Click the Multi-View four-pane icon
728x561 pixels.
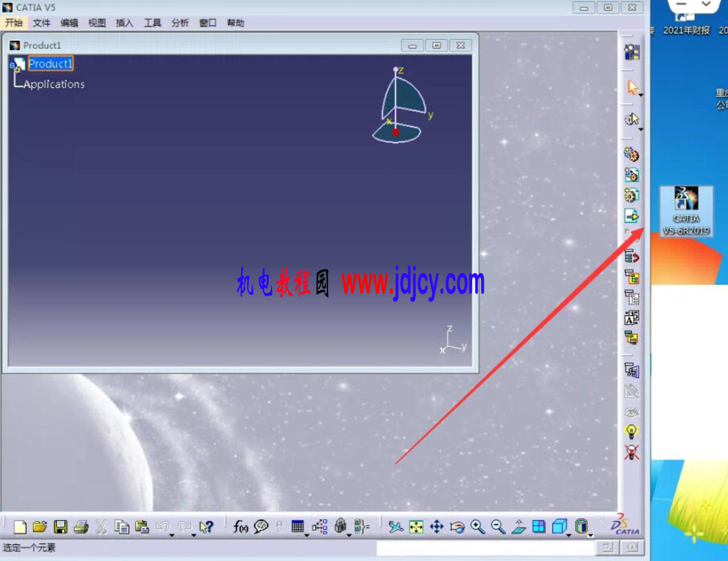539,527
